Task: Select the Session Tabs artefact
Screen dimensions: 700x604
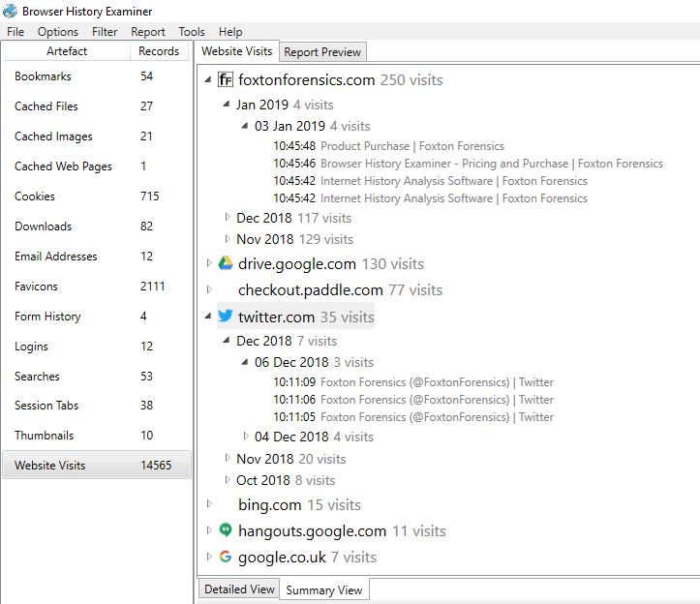Action: tap(97, 406)
